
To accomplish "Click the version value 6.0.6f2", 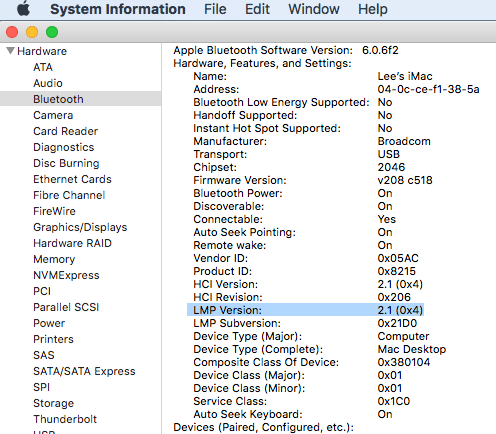I will [x=380, y=50].
